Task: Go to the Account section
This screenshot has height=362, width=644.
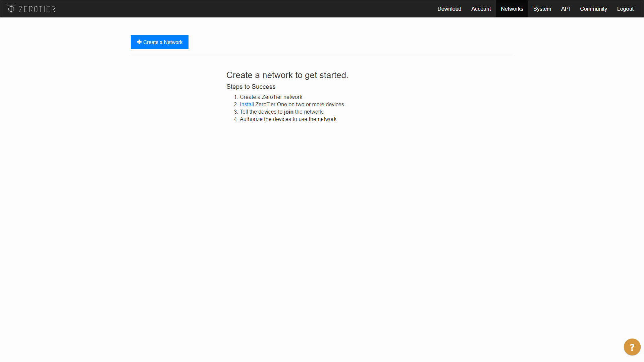Action: pyautogui.click(x=481, y=9)
